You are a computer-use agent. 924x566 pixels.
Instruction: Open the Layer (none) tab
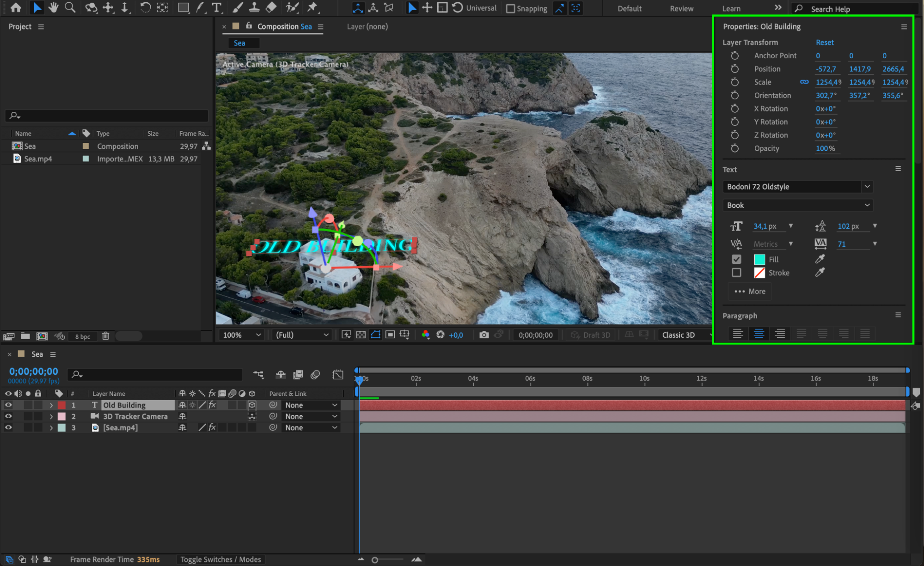click(367, 26)
